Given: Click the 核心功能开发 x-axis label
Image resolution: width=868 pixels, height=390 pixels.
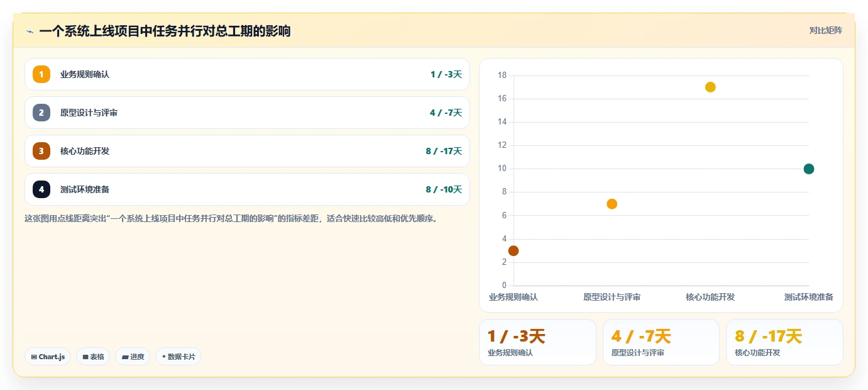Looking at the screenshot, I should (710, 297).
